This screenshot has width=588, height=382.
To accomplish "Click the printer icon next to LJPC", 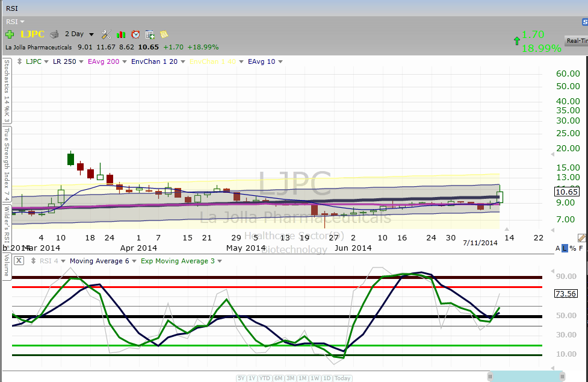I will tap(54, 34).
